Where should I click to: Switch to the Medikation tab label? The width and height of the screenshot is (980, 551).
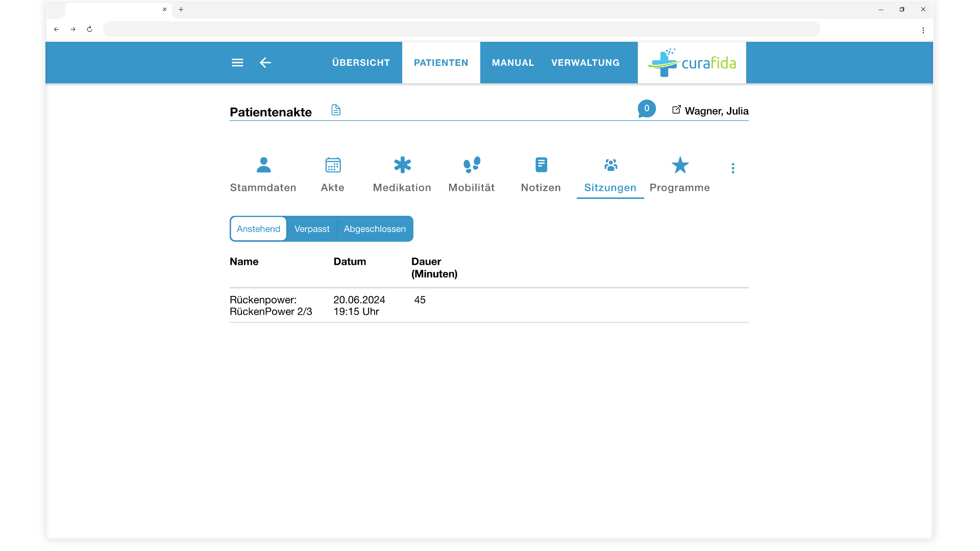pyautogui.click(x=402, y=188)
